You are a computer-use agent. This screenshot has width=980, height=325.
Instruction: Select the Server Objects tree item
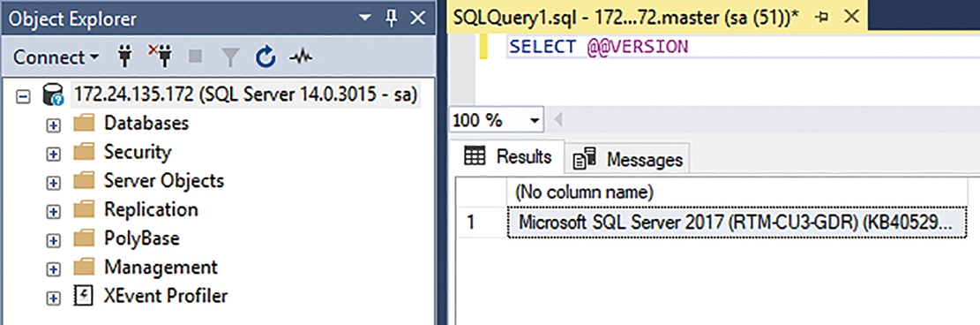[x=164, y=181]
